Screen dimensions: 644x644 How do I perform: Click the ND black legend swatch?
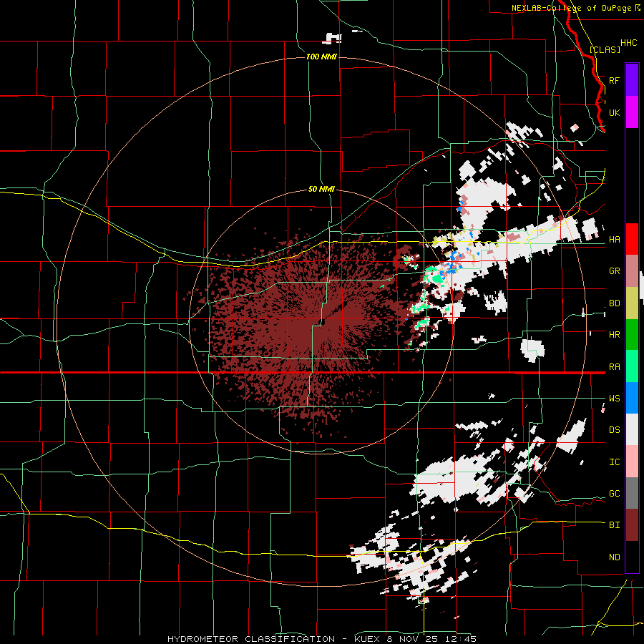click(x=632, y=557)
